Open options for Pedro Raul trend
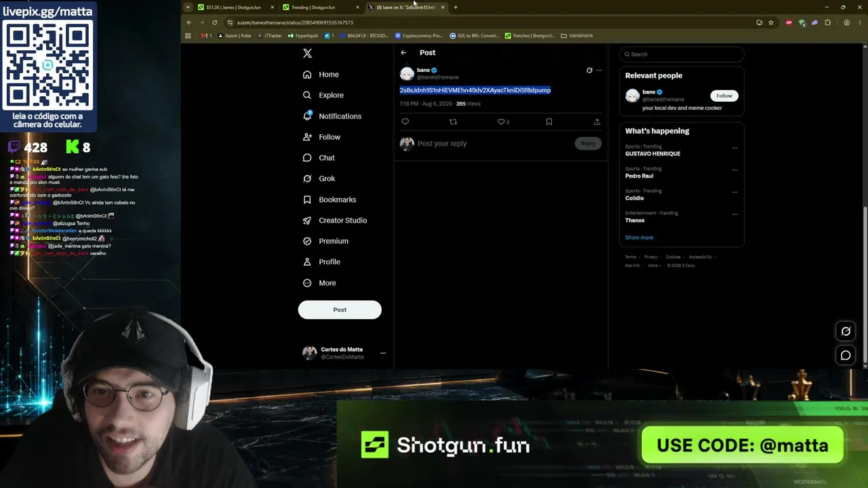 pyautogui.click(x=734, y=170)
